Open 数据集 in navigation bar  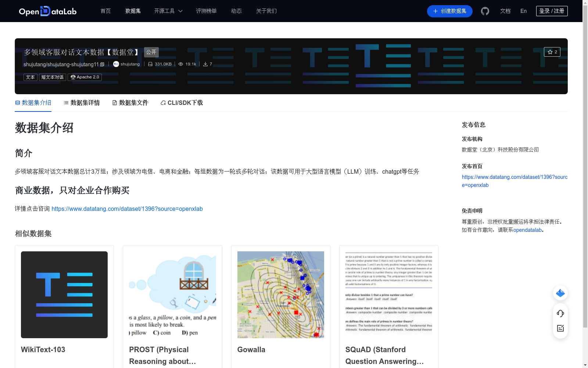coord(133,11)
